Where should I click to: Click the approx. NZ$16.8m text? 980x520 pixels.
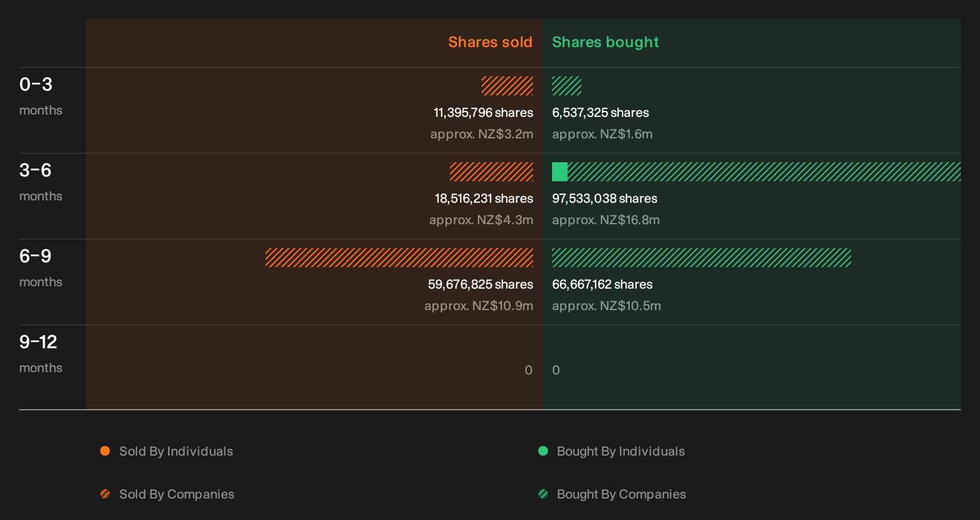coord(606,220)
